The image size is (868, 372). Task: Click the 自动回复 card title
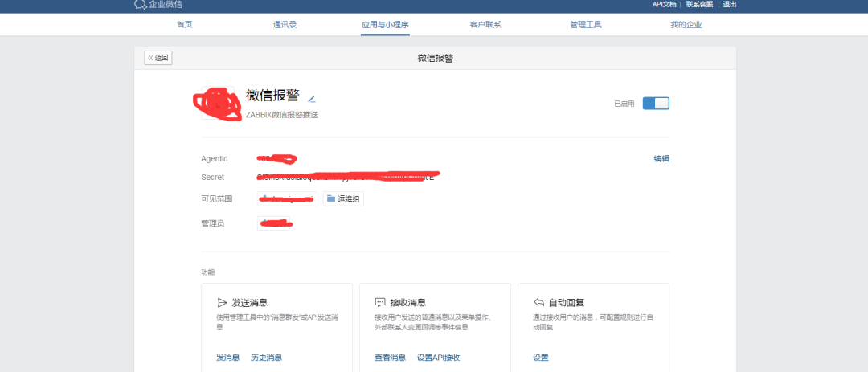pos(567,303)
